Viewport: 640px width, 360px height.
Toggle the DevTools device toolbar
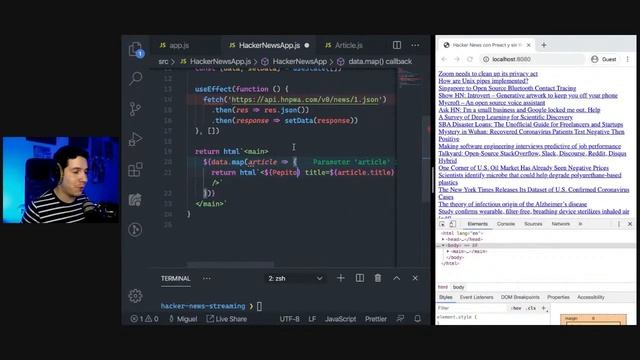coord(452,224)
